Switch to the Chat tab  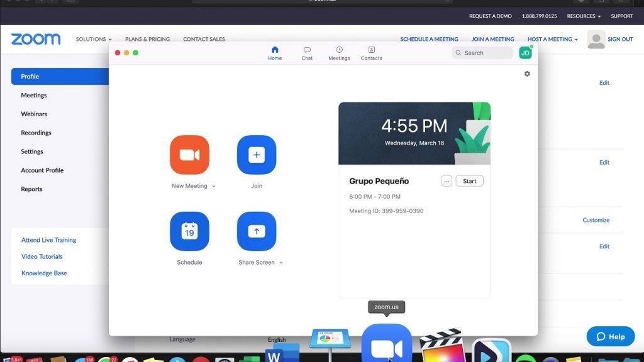(307, 53)
